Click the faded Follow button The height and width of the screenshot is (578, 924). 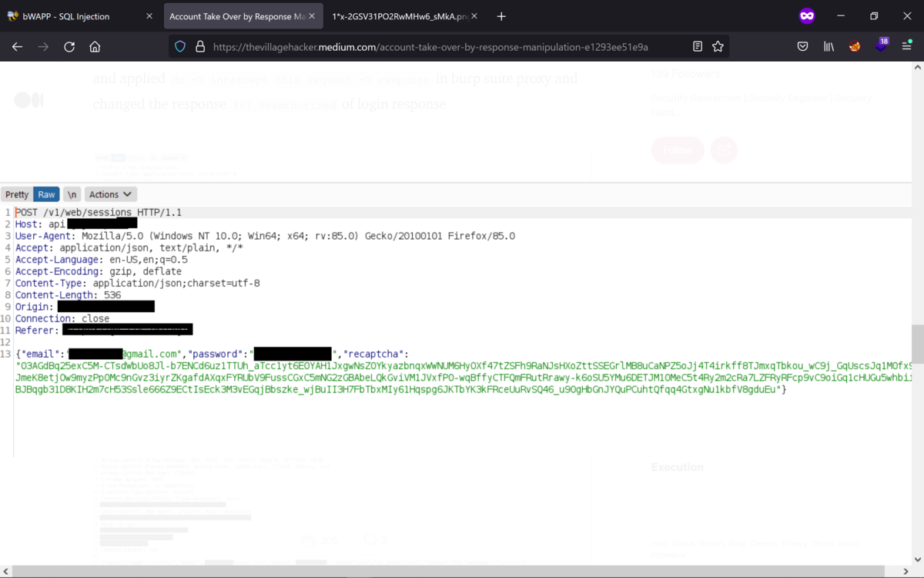point(678,150)
